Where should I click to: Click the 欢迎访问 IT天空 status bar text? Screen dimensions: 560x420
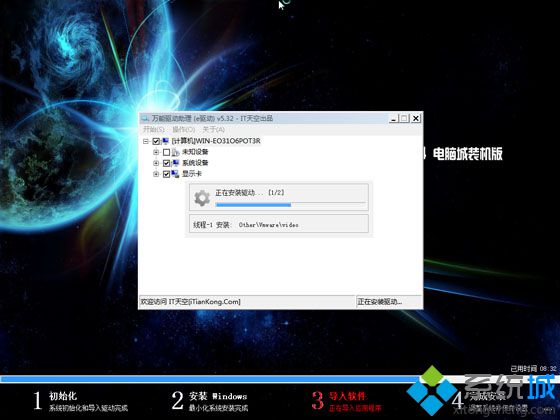(190, 302)
